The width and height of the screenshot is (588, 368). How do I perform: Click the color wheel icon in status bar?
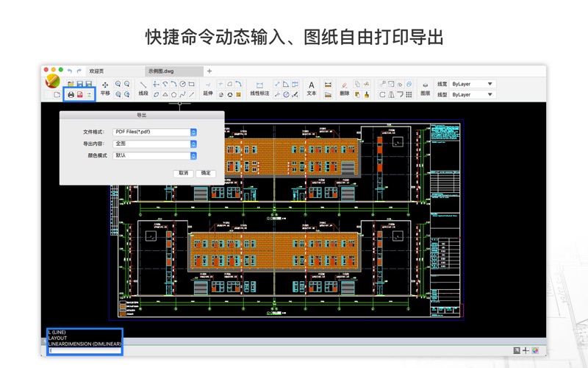[x=535, y=350]
